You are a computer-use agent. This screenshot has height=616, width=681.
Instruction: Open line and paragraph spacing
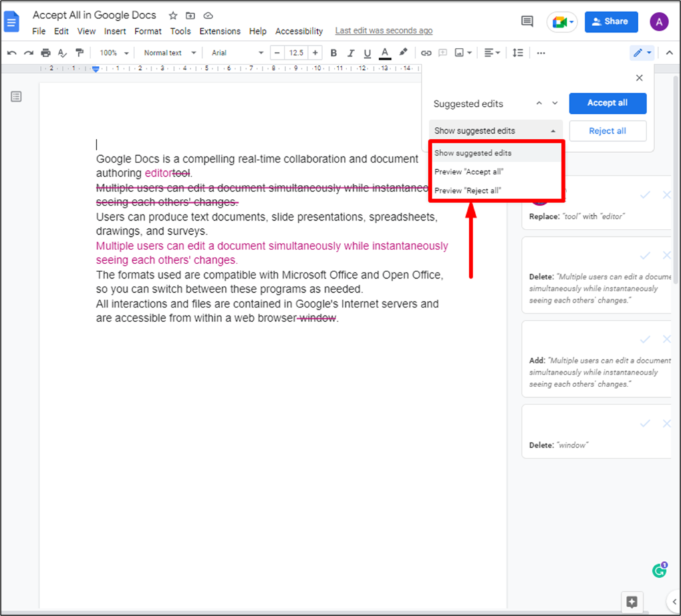coord(517,53)
